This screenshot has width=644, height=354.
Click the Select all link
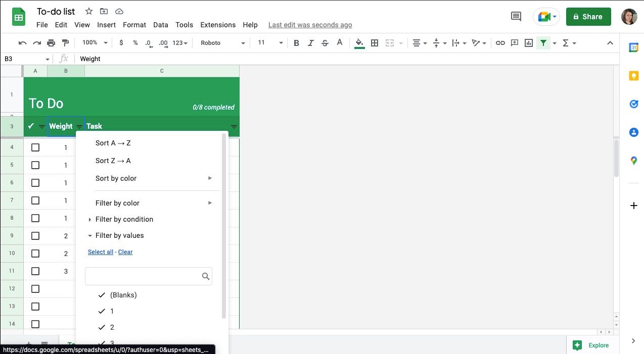101,252
